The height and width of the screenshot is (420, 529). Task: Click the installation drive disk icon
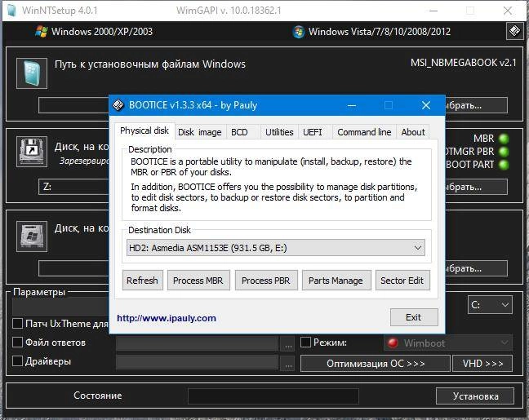(32, 237)
